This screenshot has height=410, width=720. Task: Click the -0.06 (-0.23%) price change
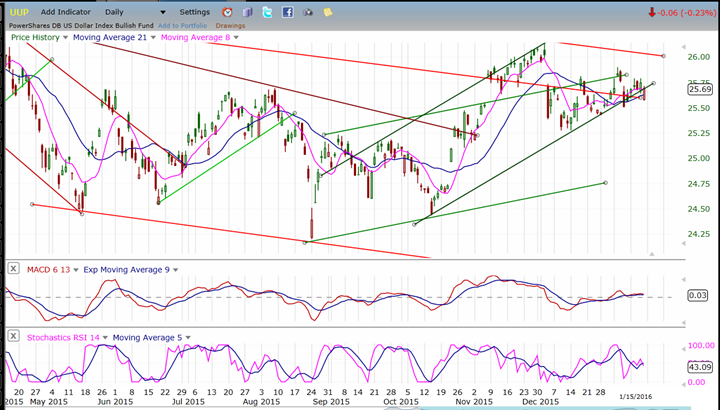click(x=682, y=13)
